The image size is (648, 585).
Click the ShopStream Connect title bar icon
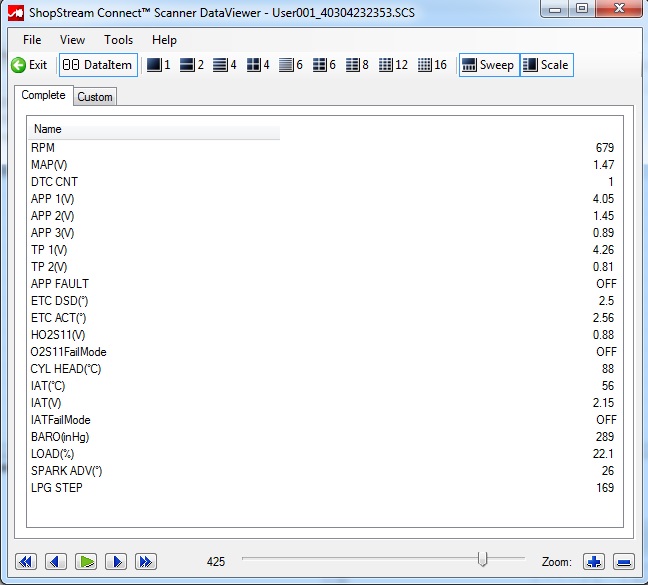point(16,13)
